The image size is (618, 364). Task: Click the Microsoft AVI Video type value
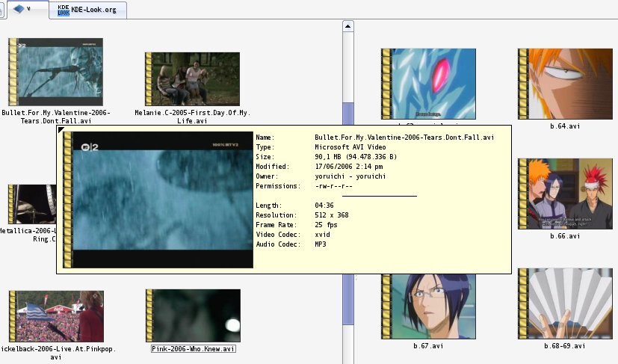pos(350,147)
